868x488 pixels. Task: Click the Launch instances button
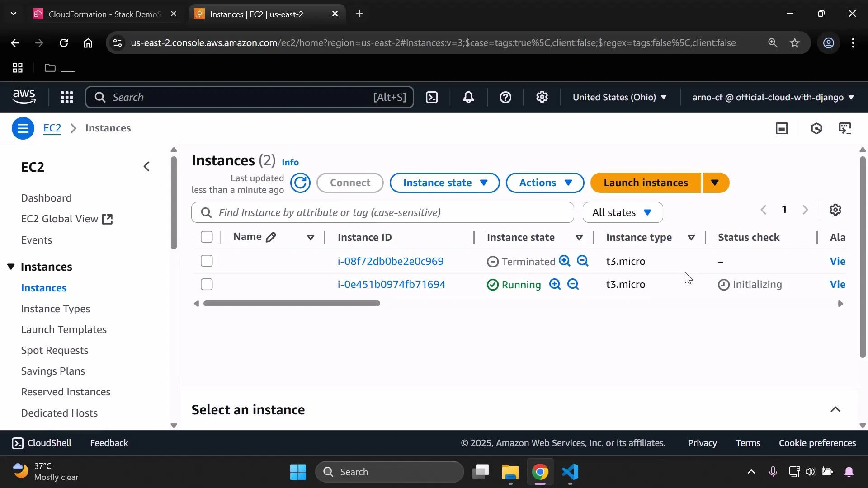click(x=646, y=183)
